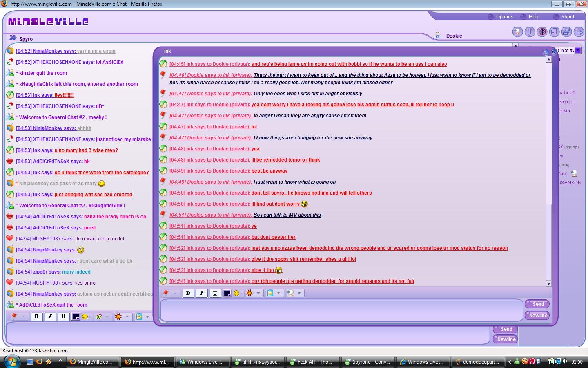Click into the ink private message input box
Viewport: 588px width, 368px height.
(x=341, y=310)
